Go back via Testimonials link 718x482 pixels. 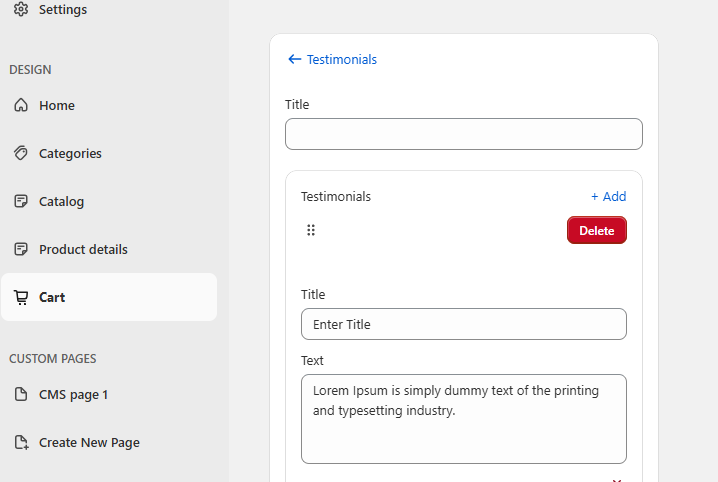coord(342,60)
